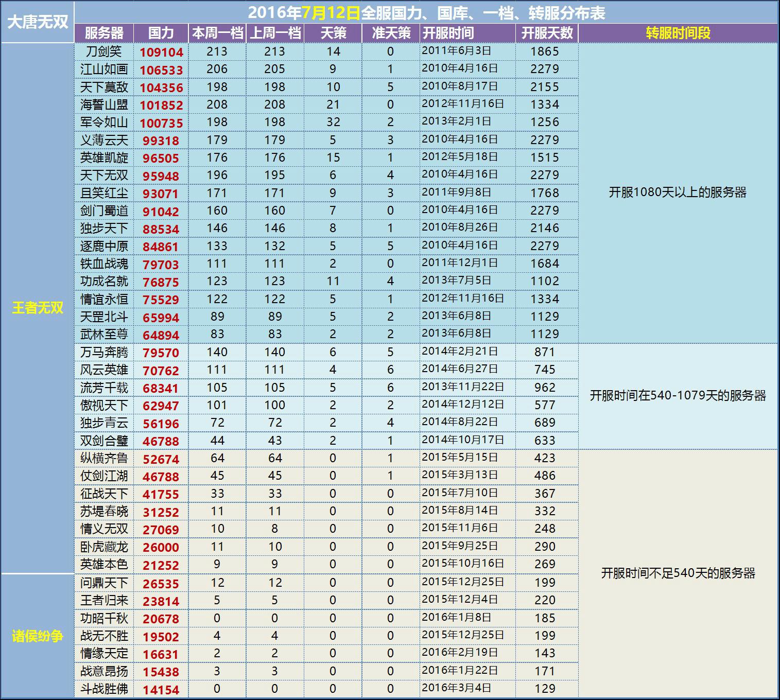Image resolution: width=780 pixels, height=700 pixels.
Task: Click server name 苏堤春晓
Action: [104, 511]
